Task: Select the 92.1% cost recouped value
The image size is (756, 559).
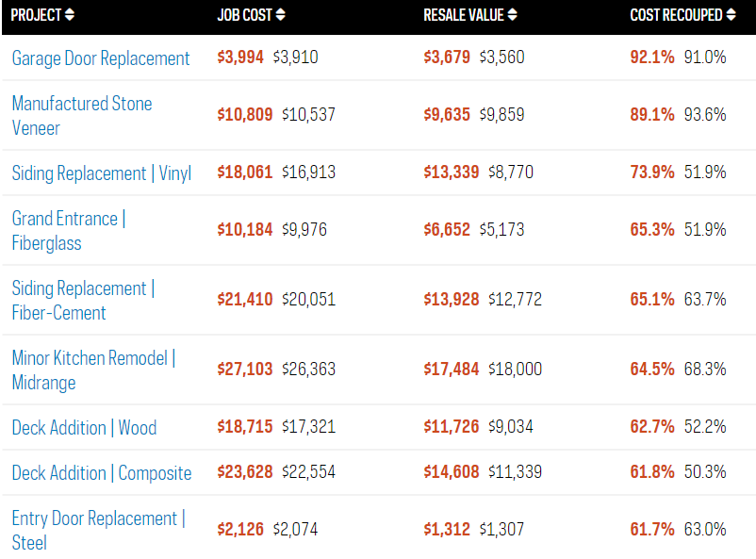Action: click(652, 58)
